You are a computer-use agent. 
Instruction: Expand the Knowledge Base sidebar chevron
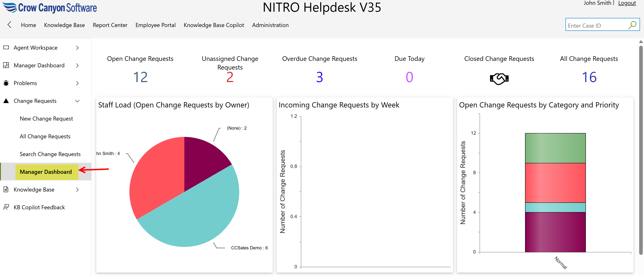pos(77,190)
